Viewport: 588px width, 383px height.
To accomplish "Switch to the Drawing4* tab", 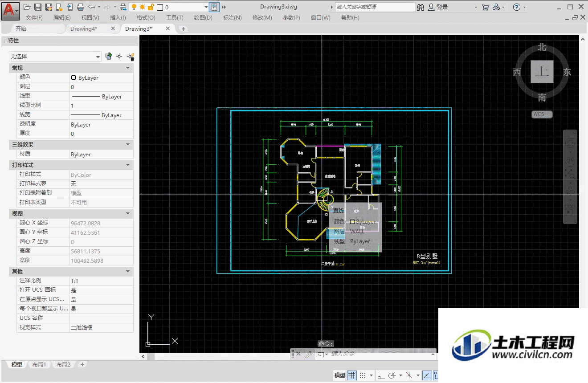I will [x=84, y=29].
